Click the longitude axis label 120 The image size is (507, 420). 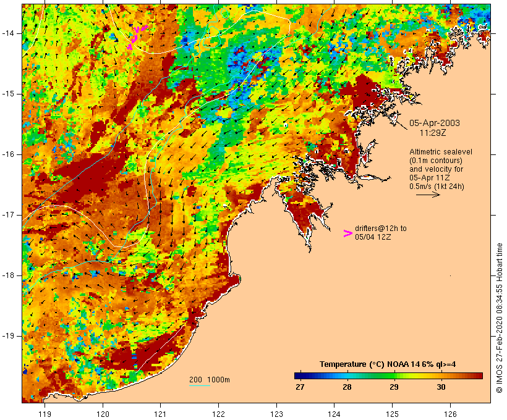103,414
